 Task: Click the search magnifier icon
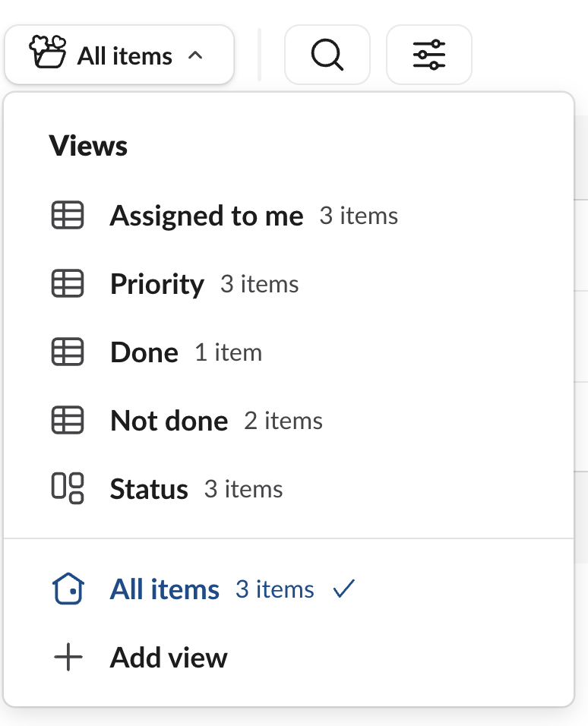(x=327, y=55)
